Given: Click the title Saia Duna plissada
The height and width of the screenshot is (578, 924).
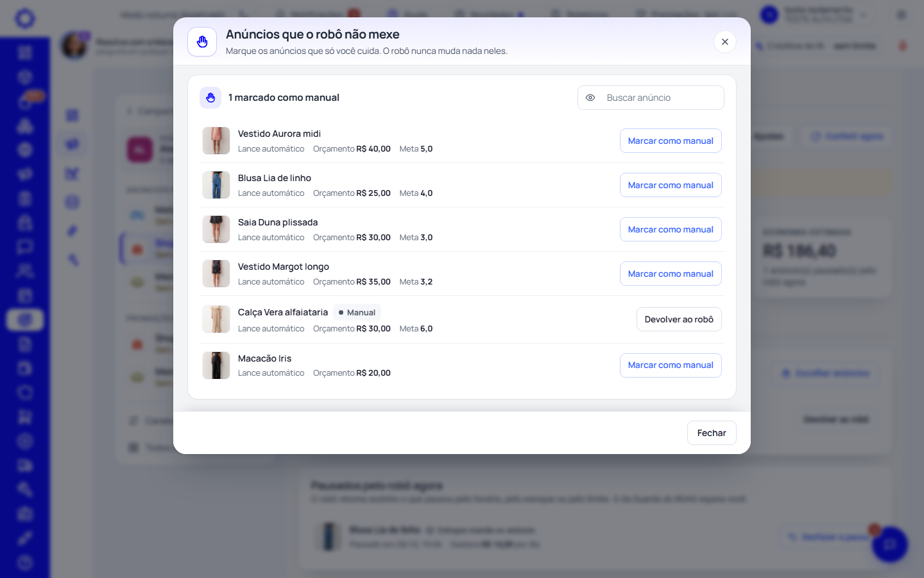Looking at the screenshot, I should (278, 222).
